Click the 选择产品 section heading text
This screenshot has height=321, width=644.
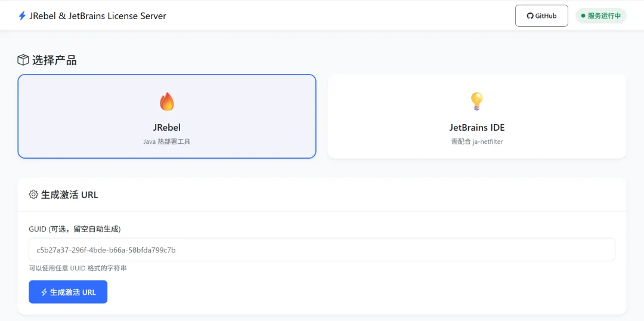coord(54,60)
